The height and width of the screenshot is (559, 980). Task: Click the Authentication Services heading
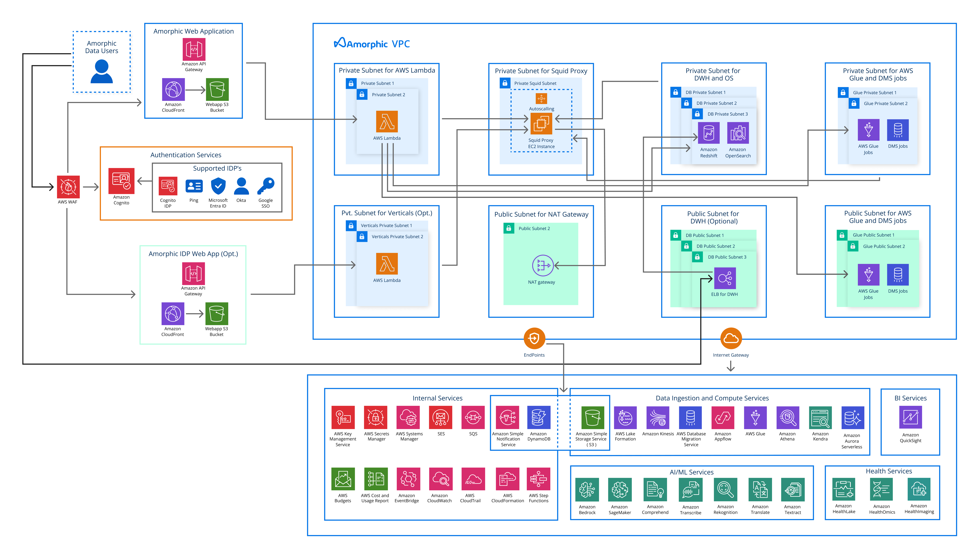pos(186,155)
